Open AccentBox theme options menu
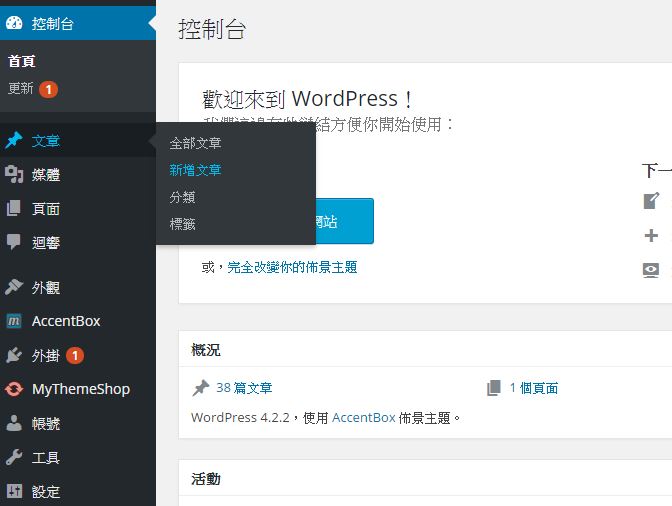 [78, 321]
